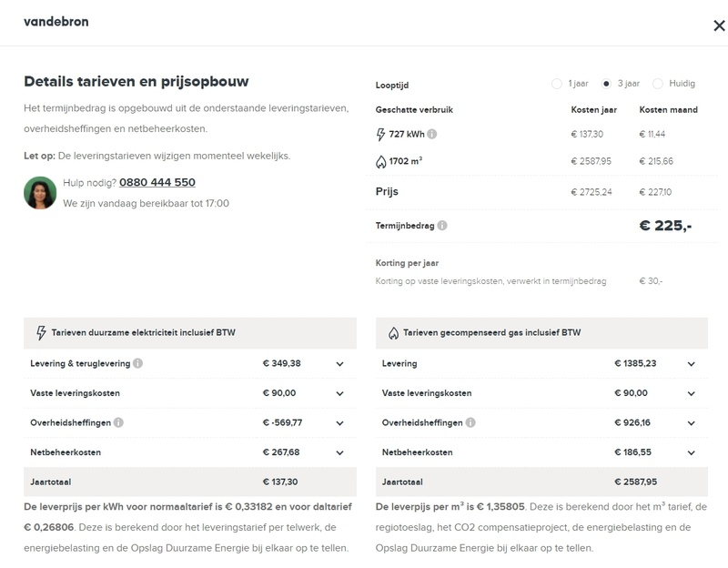
Task: Click the info icon next to 727 kWh
Action: [432, 134]
